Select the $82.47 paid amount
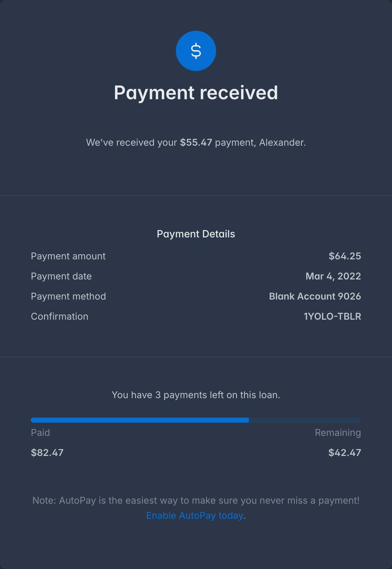 click(47, 453)
